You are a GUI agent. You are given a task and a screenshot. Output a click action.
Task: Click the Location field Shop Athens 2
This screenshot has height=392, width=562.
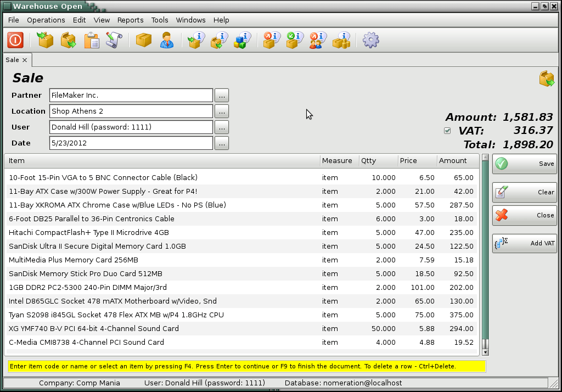coord(131,111)
